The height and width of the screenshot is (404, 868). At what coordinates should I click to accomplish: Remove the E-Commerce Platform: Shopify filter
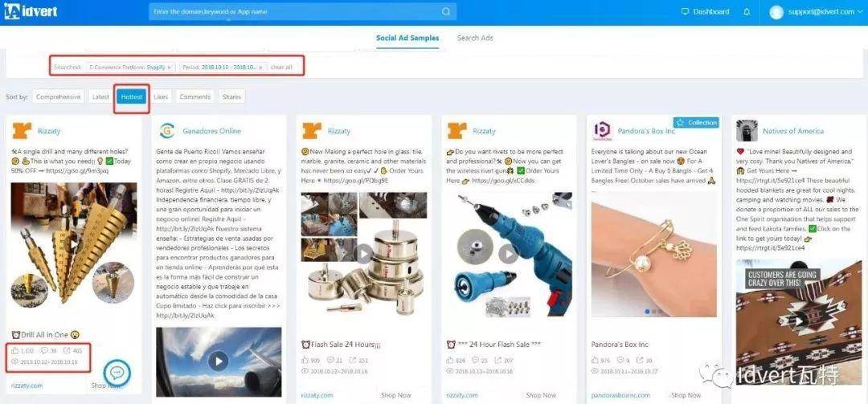tap(169, 67)
